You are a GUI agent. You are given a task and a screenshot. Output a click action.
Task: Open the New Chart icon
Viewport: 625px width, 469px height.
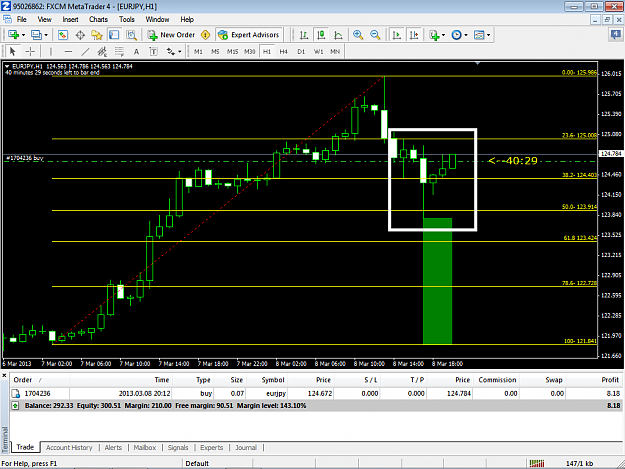pos(13,35)
